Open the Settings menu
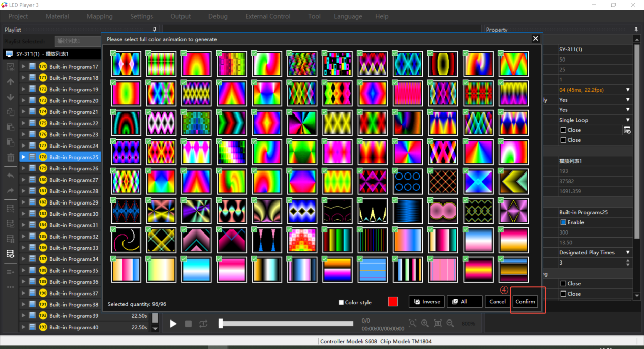 click(141, 16)
